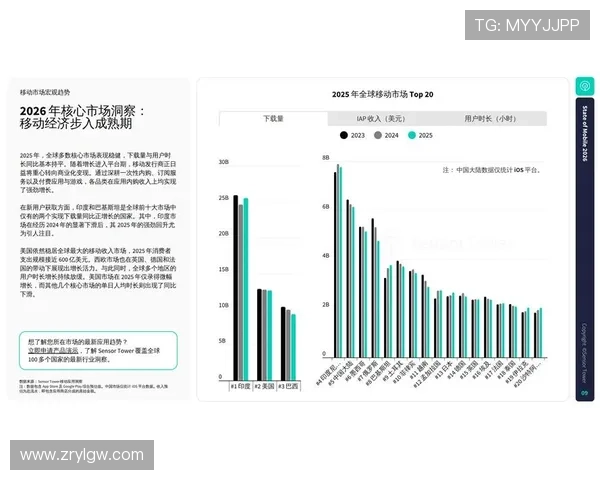600x480 pixels.
Task: Toggle the 2025 legend series
Action: (x=420, y=135)
